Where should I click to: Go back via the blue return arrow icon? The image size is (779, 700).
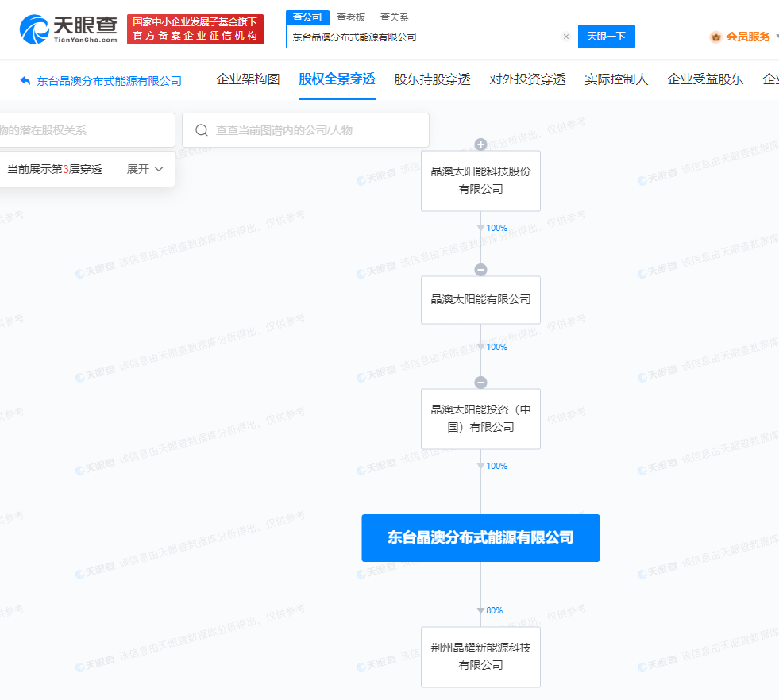(x=25, y=80)
